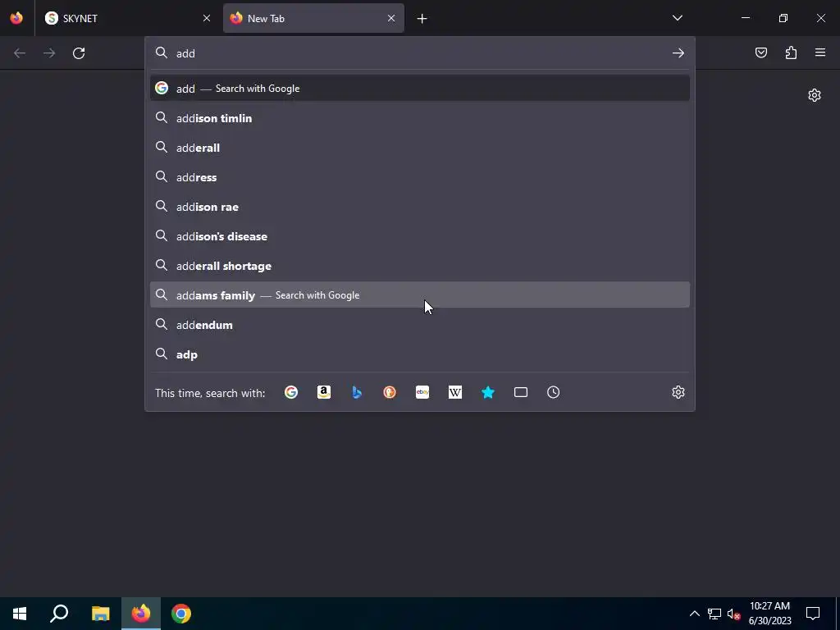Launch Google Chrome from the taskbar
The height and width of the screenshot is (630, 840).
[x=181, y=614]
